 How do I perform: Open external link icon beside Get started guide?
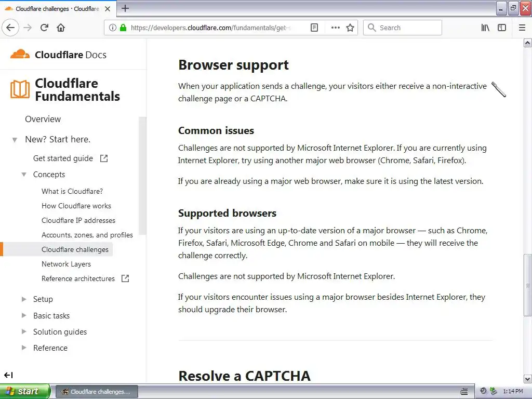[104, 158]
